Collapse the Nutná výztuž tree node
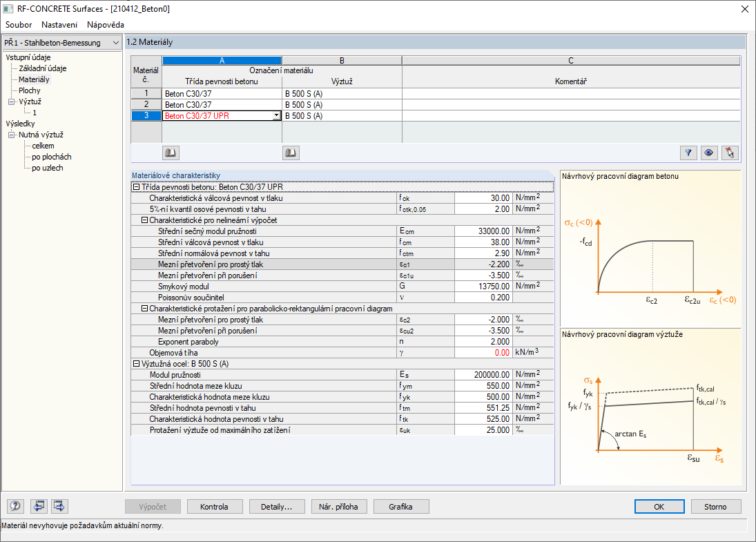Screen dimensions: 756x542 [x=12, y=135]
